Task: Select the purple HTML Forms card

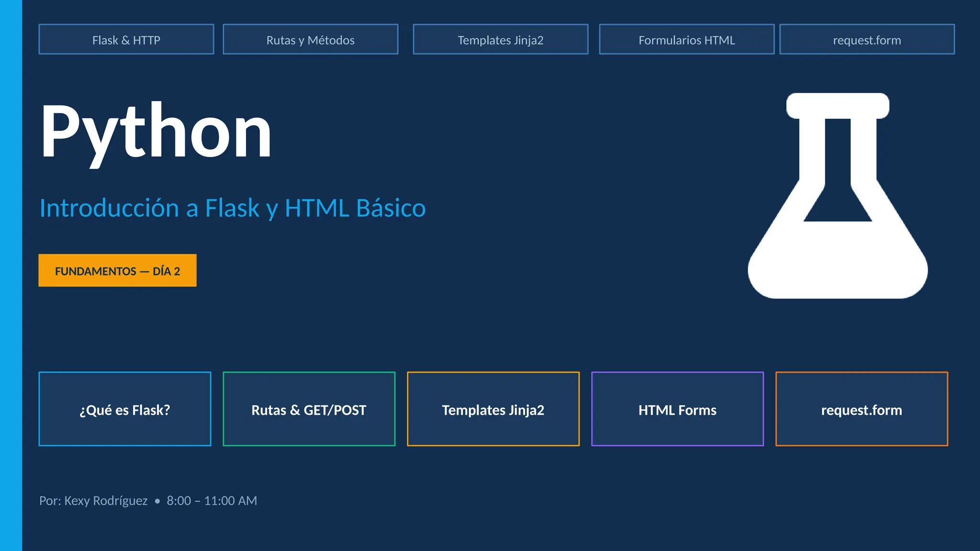Action: pyautogui.click(x=677, y=409)
